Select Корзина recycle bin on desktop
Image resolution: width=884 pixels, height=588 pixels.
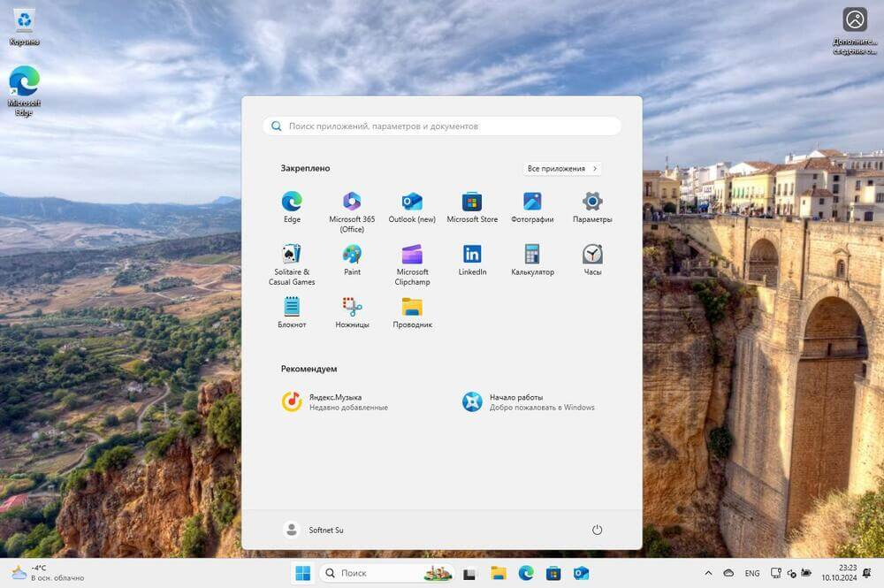(24, 27)
